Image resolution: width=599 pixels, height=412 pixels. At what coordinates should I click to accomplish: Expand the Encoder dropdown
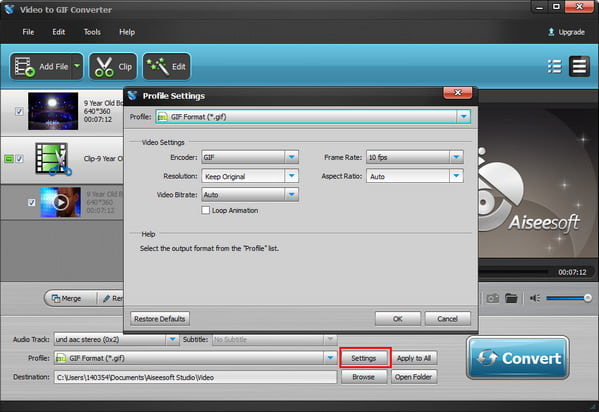(x=291, y=157)
